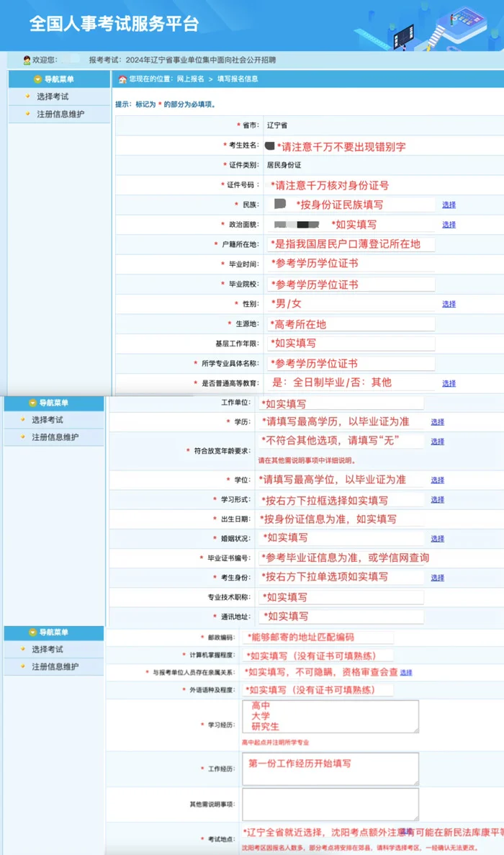This screenshot has width=504, height=855.
Task: Click inside the 工作经历 text area
Action: 330,769
